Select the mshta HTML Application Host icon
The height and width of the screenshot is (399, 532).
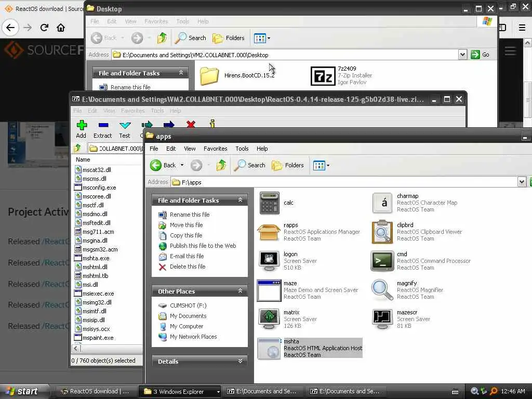(x=269, y=349)
